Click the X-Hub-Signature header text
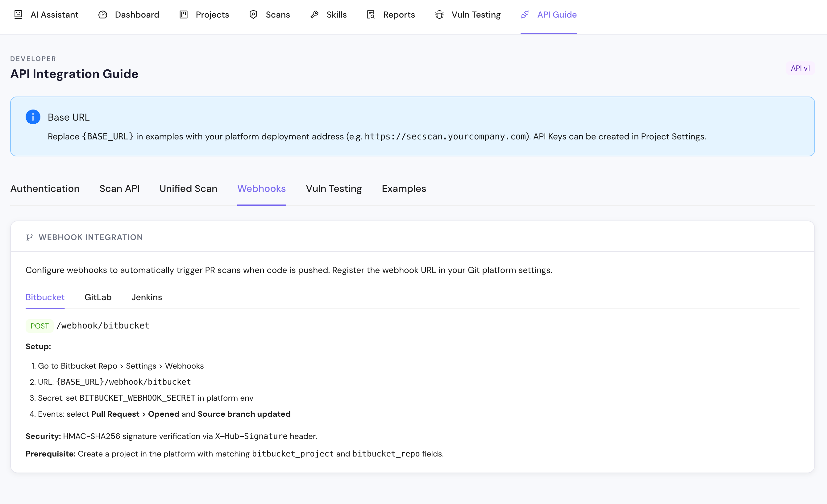 coord(251,436)
